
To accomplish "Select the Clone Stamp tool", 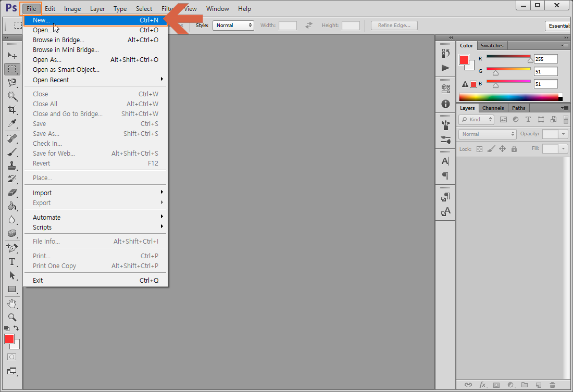I will (x=12, y=166).
